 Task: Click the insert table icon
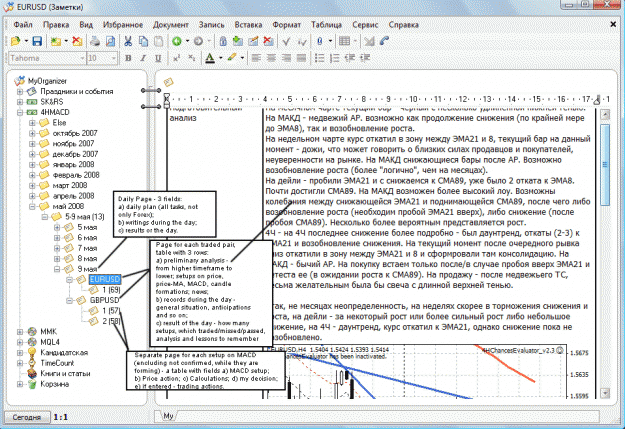(x=344, y=41)
